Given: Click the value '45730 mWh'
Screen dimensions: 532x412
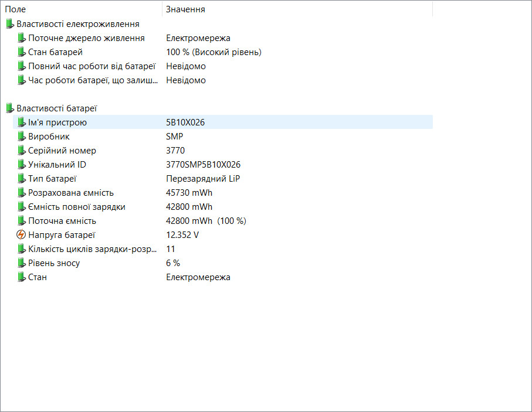Looking at the screenshot, I should pos(189,193).
